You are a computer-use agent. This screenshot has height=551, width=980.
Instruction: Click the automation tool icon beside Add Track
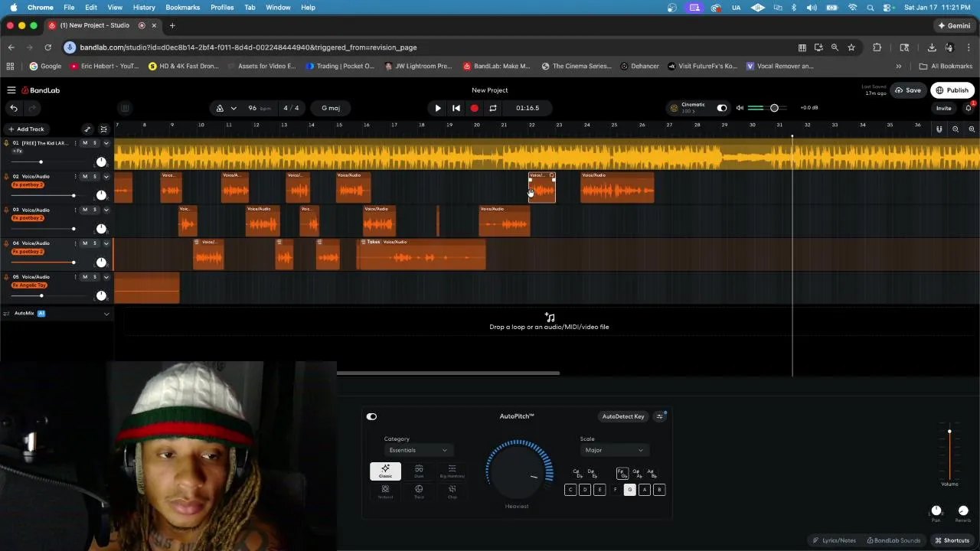pos(87,129)
